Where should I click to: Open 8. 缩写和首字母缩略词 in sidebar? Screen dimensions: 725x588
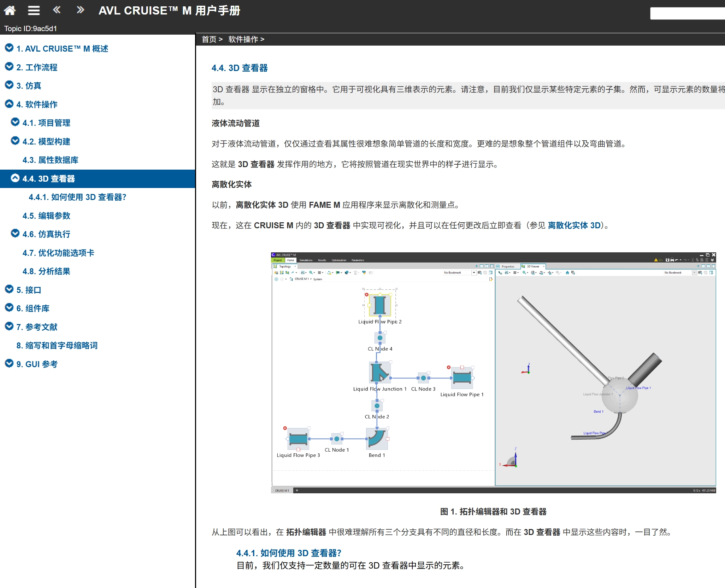coord(57,346)
